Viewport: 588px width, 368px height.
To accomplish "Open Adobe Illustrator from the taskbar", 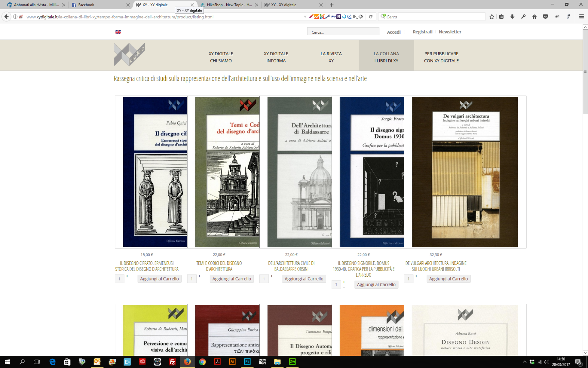I will point(232,362).
